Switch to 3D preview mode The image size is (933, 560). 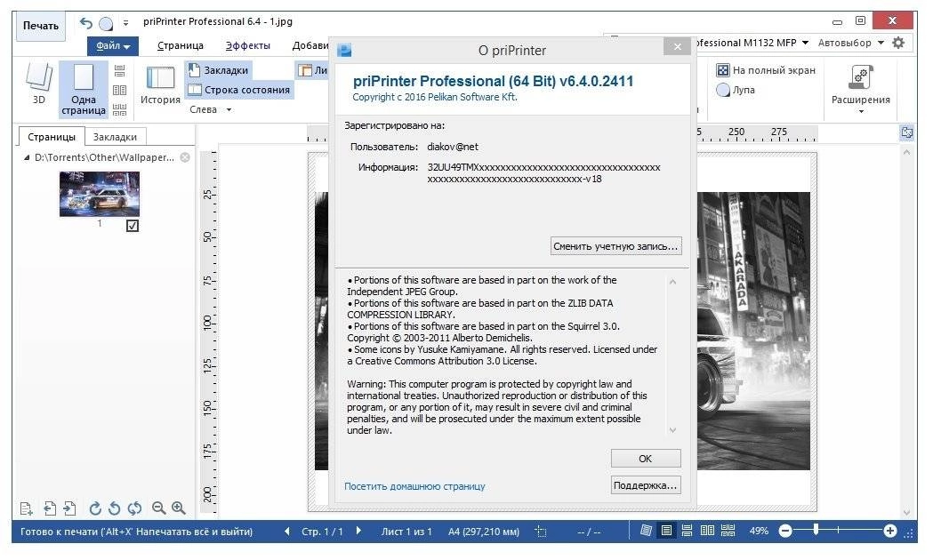pos(38,84)
